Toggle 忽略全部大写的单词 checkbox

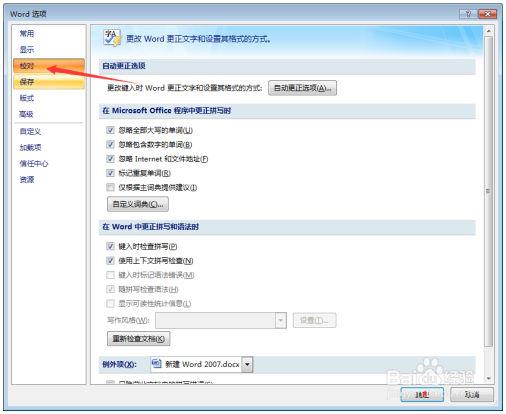(x=110, y=130)
